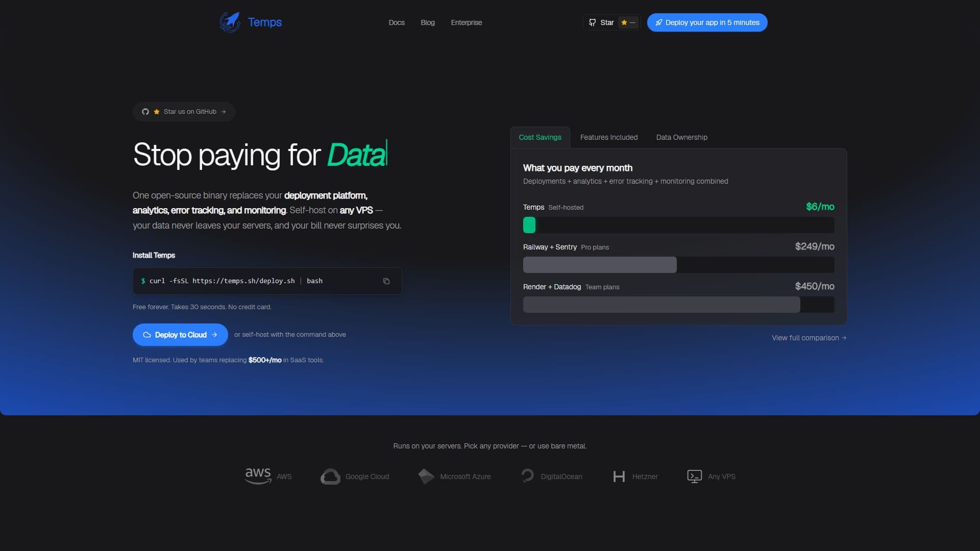Image resolution: width=980 pixels, height=551 pixels.
Task: Click the Deploy to Cloud button
Action: pos(180,335)
